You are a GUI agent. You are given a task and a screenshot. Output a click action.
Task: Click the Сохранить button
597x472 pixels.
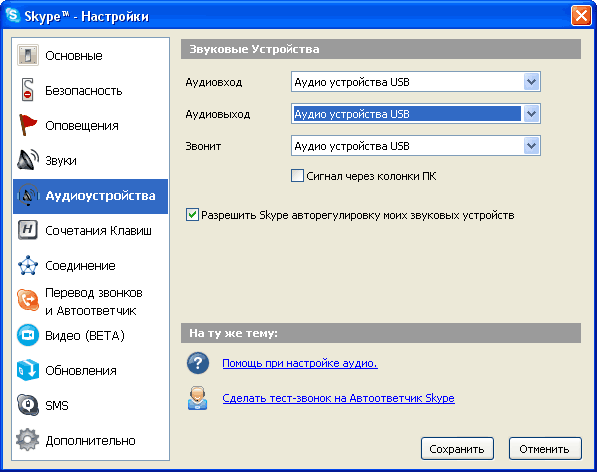(457, 449)
